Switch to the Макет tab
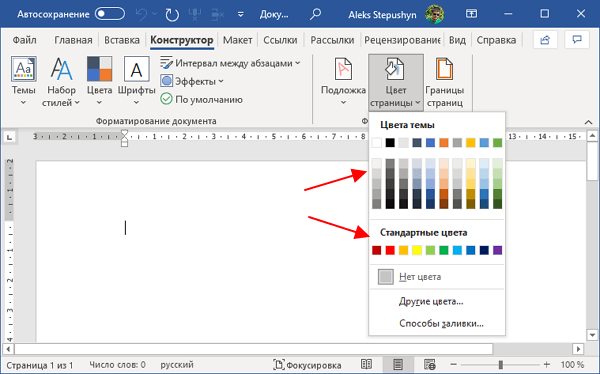The height and width of the screenshot is (374, 600). pyautogui.click(x=238, y=40)
